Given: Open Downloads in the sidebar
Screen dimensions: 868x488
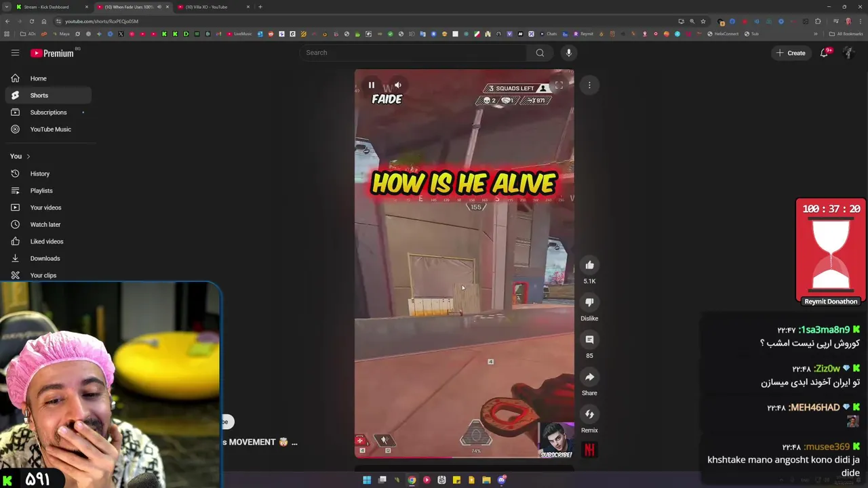Looking at the screenshot, I should [47, 258].
